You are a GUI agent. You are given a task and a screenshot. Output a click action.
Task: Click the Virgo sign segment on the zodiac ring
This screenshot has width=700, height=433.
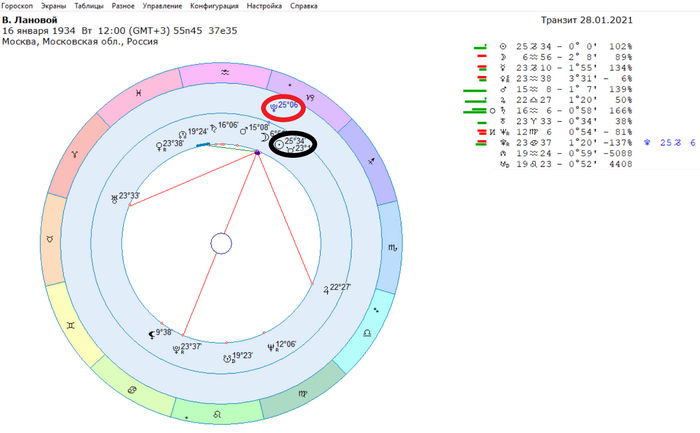tap(303, 394)
